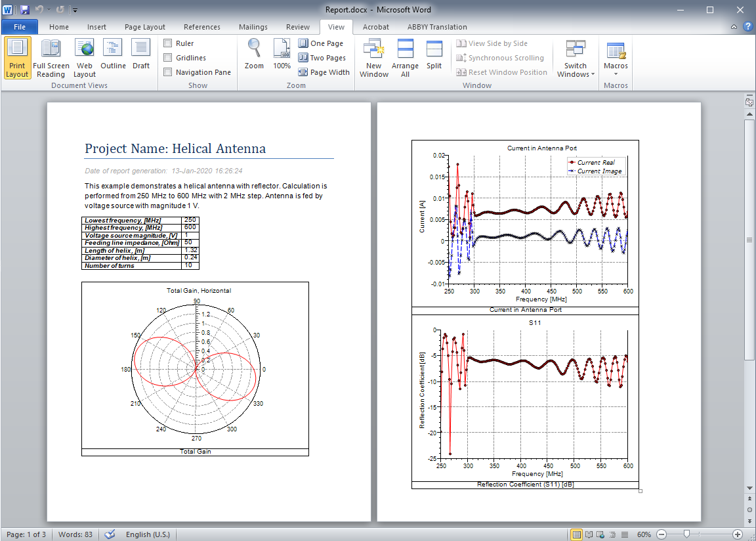The image size is (756, 541).
Task: Open the Outline document view
Action: pos(113,58)
